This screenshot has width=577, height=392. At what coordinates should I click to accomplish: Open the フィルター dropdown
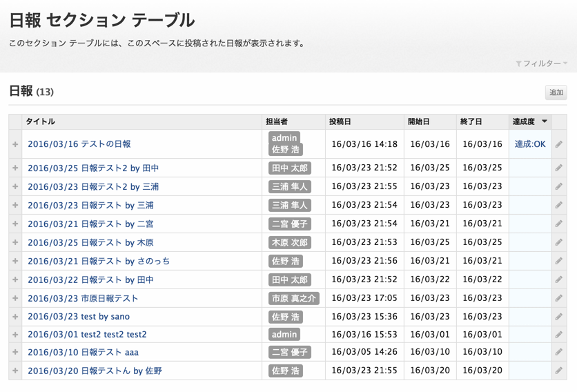[x=541, y=63]
